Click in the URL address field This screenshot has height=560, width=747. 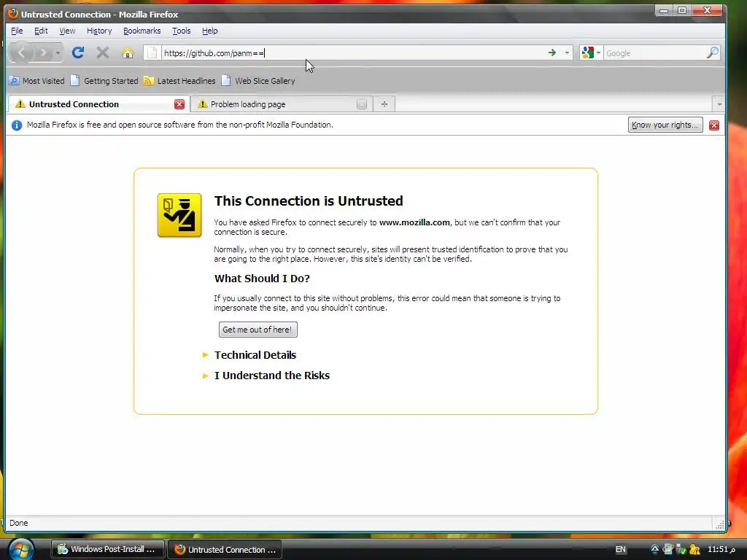coord(352,52)
